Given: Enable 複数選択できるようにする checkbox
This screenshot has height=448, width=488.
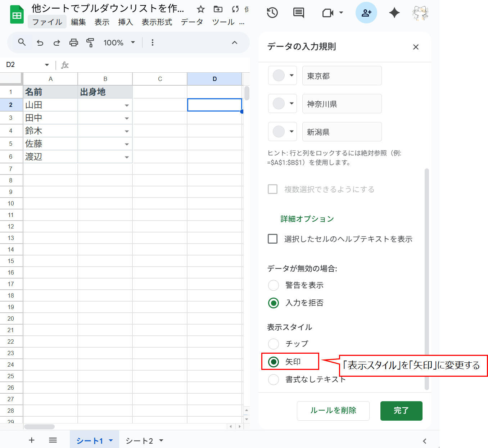Looking at the screenshot, I should coord(272,189).
